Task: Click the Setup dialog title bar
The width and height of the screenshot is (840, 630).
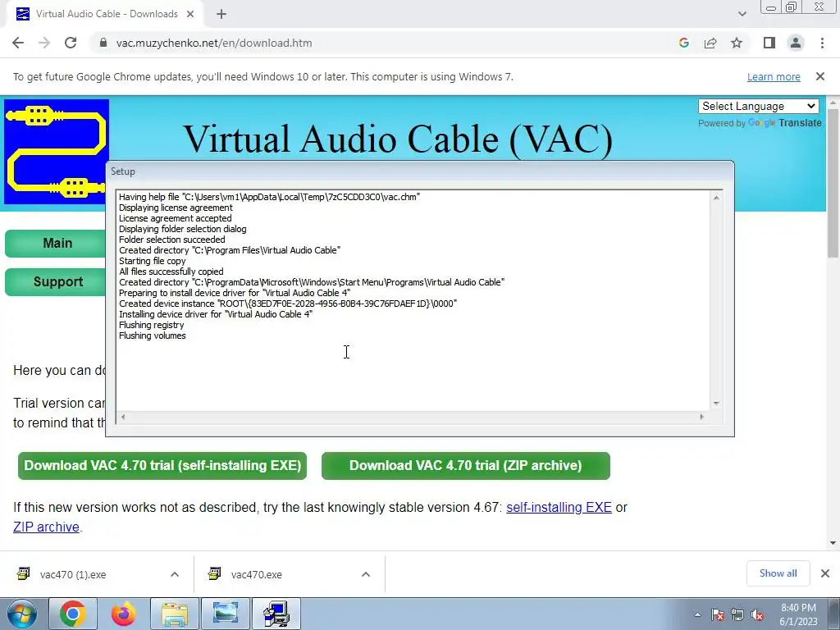Action: pyautogui.click(x=420, y=171)
